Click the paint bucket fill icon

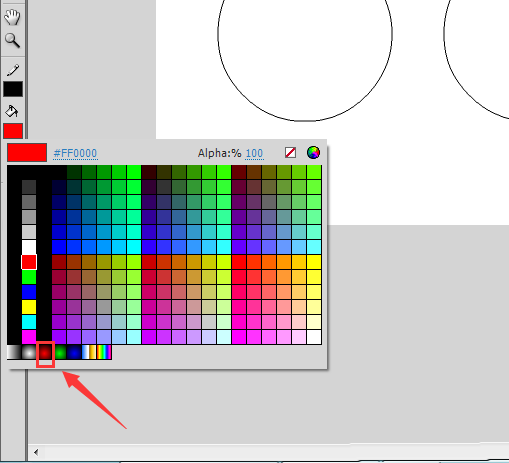tap(12, 112)
